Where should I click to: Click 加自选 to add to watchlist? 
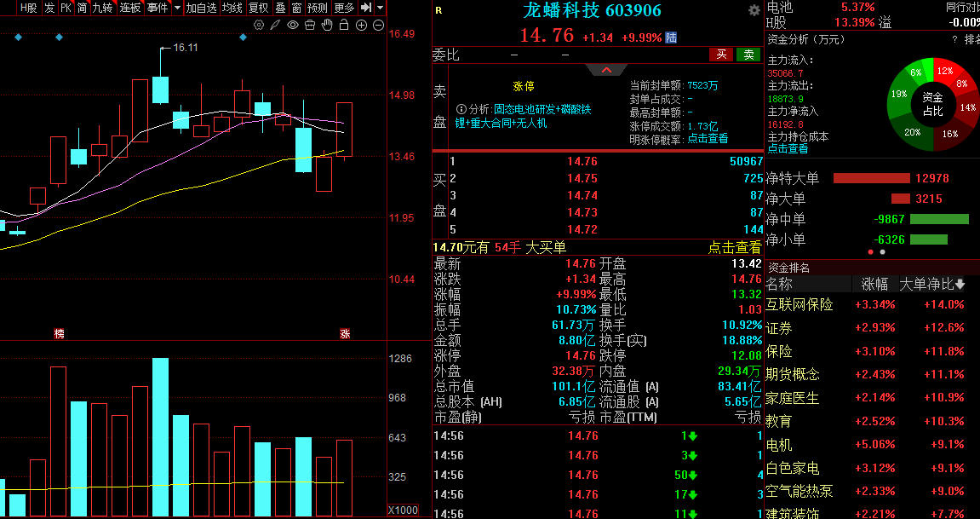tap(201, 8)
